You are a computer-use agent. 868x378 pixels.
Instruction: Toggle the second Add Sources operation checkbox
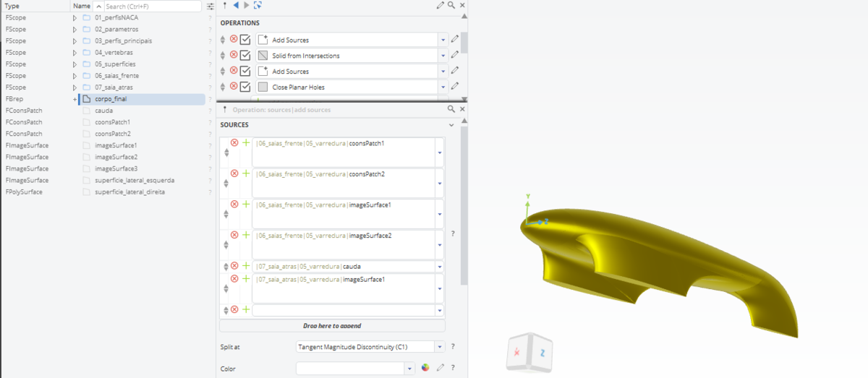[x=245, y=72]
